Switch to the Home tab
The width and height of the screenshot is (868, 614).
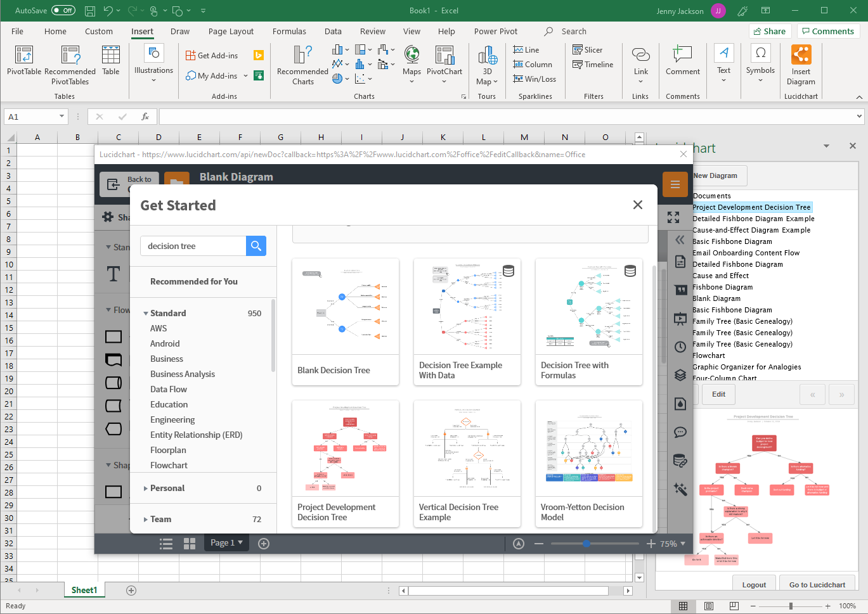(55, 32)
